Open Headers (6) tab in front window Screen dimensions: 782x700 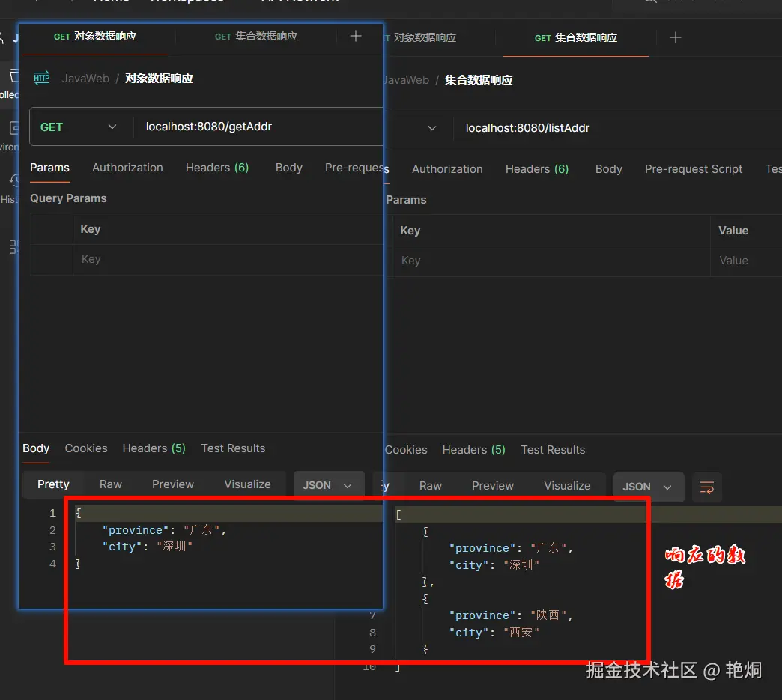pyautogui.click(x=217, y=168)
